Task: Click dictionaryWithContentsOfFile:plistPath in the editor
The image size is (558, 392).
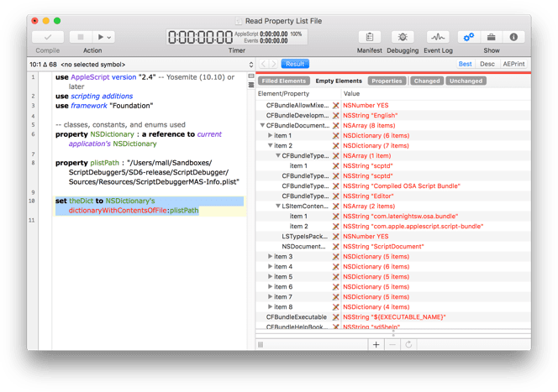Action: pos(134,211)
